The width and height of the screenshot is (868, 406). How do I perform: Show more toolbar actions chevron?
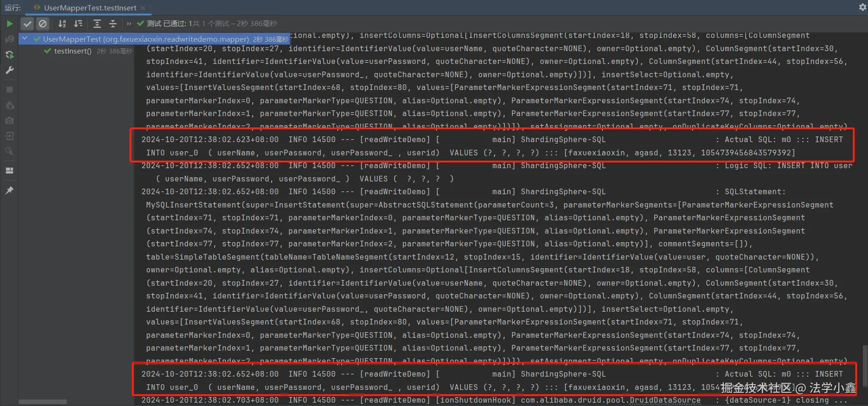coord(129,24)
